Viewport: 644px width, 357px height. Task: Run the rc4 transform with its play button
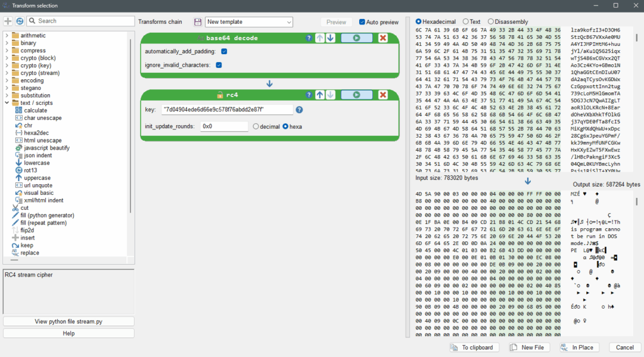pos(357,95)
